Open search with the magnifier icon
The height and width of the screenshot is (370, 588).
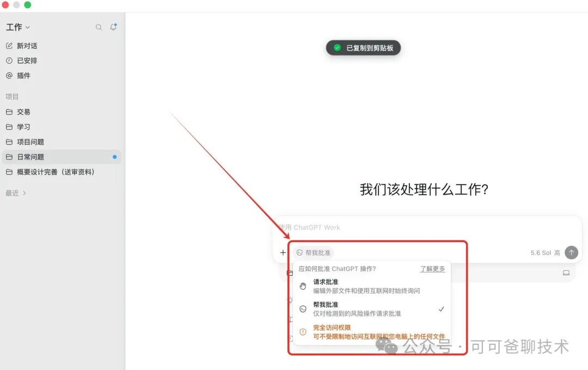point(99,27)
